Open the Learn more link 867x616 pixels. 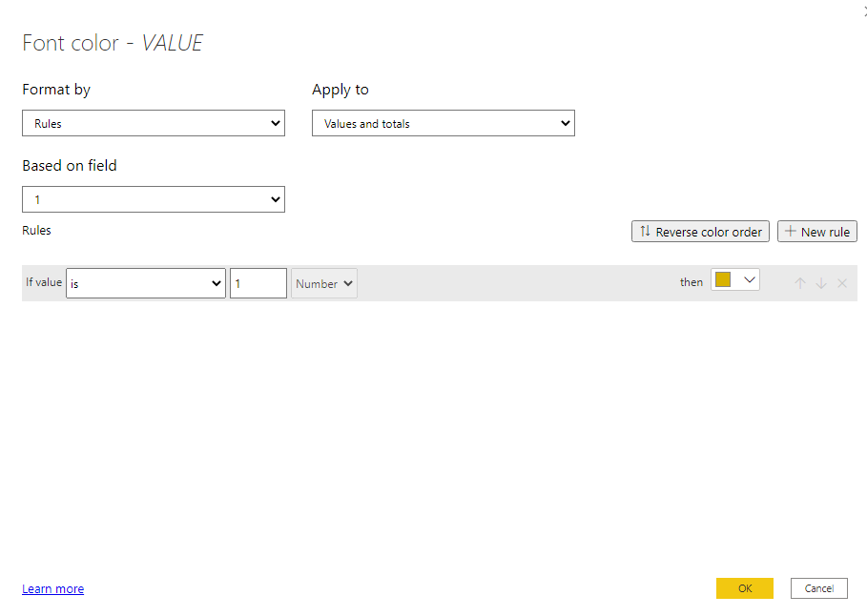[53, 589]
